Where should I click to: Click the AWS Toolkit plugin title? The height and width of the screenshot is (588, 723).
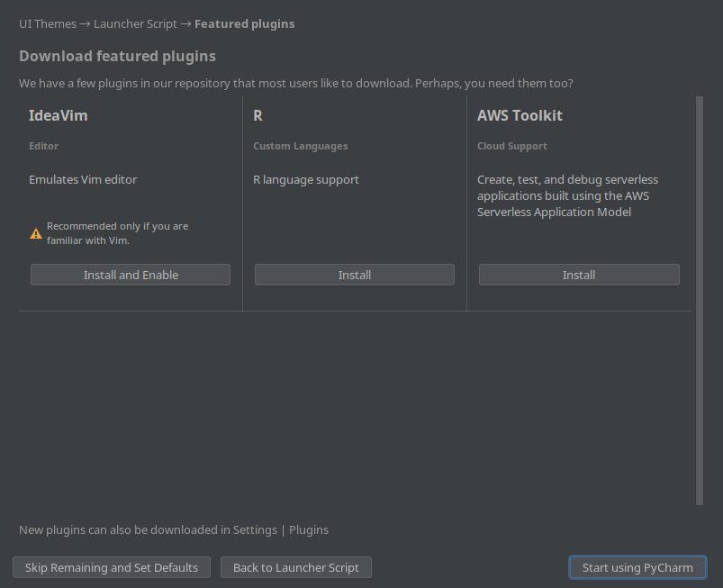click(x=520, y=115)
